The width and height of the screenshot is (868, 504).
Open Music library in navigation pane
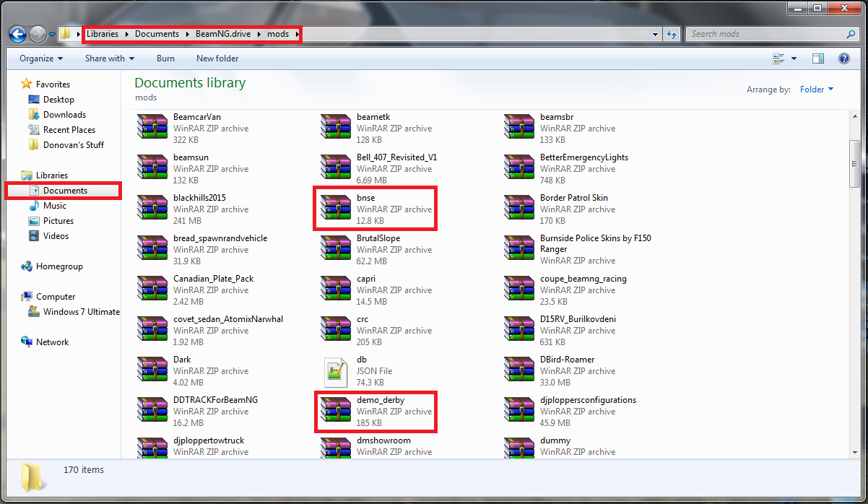tap(55, 206)
